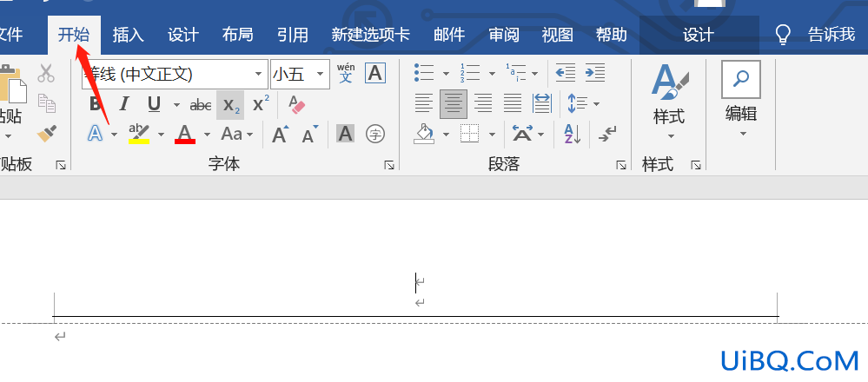Toggle italic formatting

[x=124, y=104]
